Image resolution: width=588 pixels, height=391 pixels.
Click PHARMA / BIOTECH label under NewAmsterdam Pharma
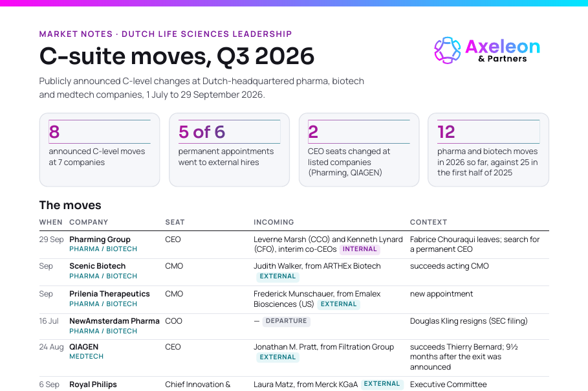(x=103, y=331)
